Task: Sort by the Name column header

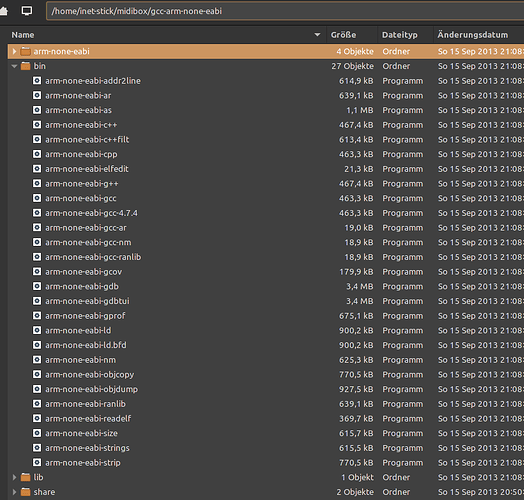Action: tap(23, 35)
